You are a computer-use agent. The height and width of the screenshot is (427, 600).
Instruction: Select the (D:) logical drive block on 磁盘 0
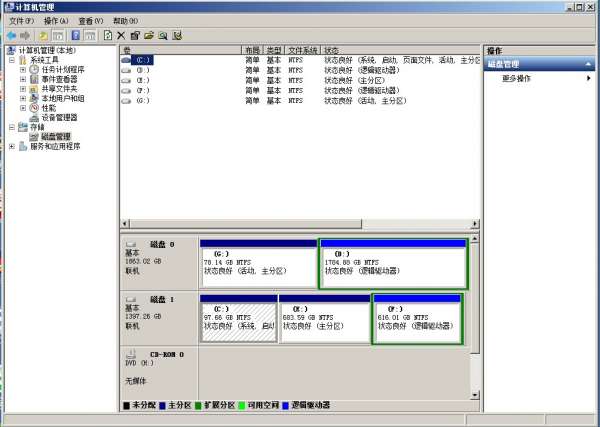click(393, 263)
